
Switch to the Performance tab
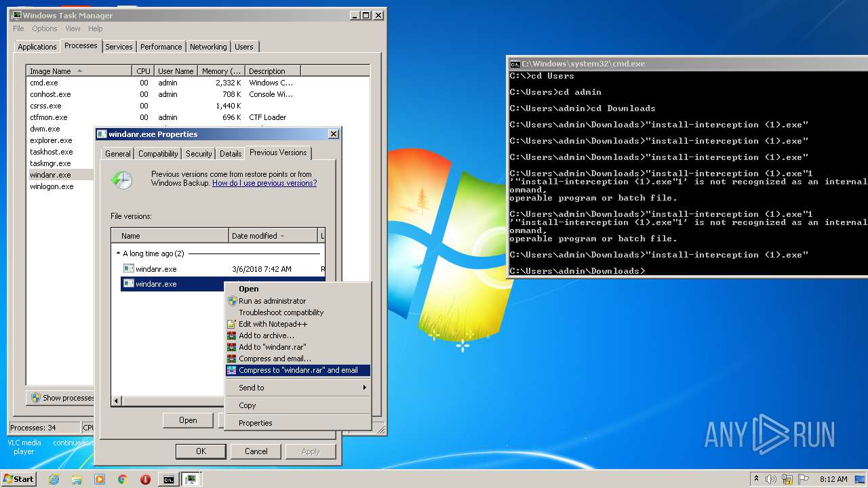coord(161,47)
